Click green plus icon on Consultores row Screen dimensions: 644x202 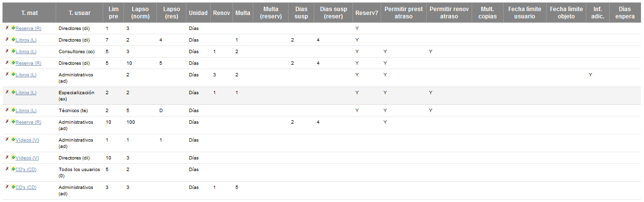pyautogui.click(x=13, y=51)
